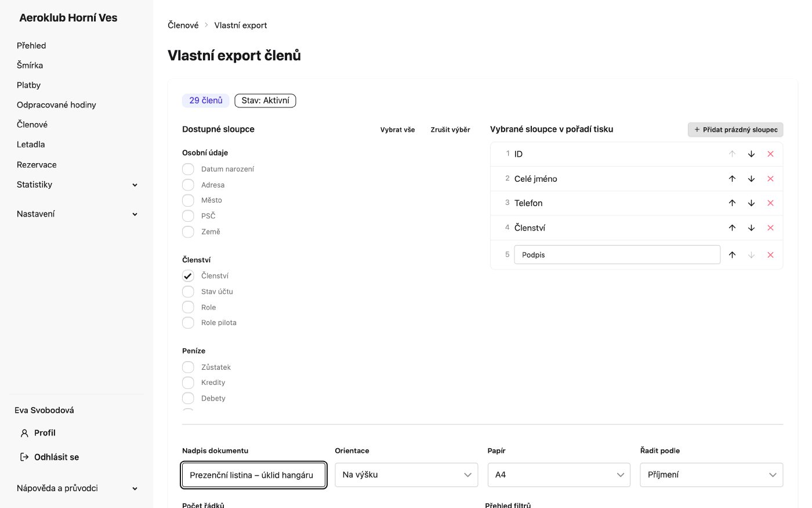Move Členství column up in print order
The width and height of the screenshot is (812, 508).
(732, 228)
